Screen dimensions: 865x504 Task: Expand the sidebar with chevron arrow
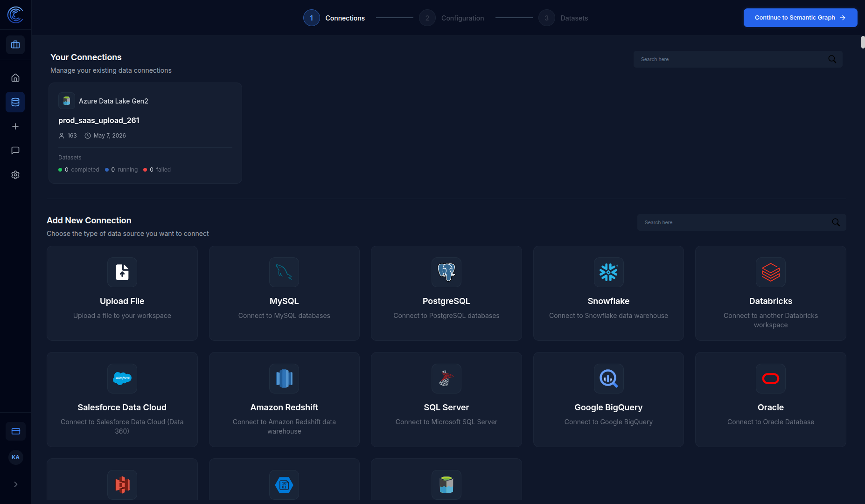(x=16, y=484)
